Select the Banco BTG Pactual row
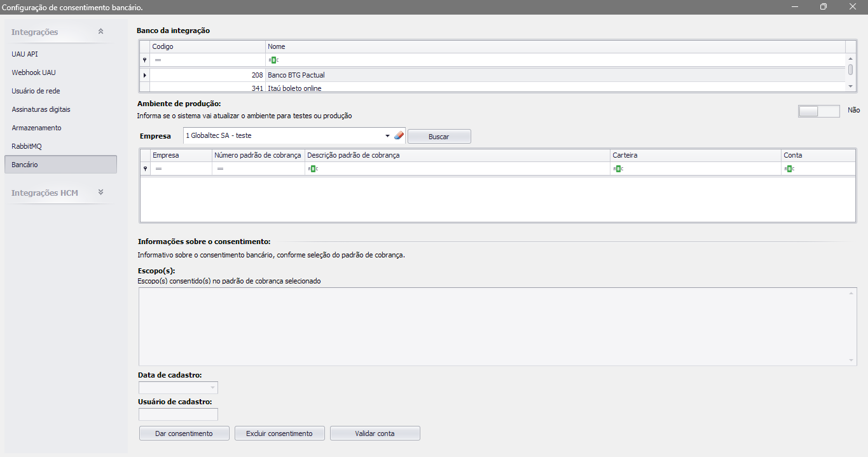Screen dimensions: 868x457 (x=296, y=75)
